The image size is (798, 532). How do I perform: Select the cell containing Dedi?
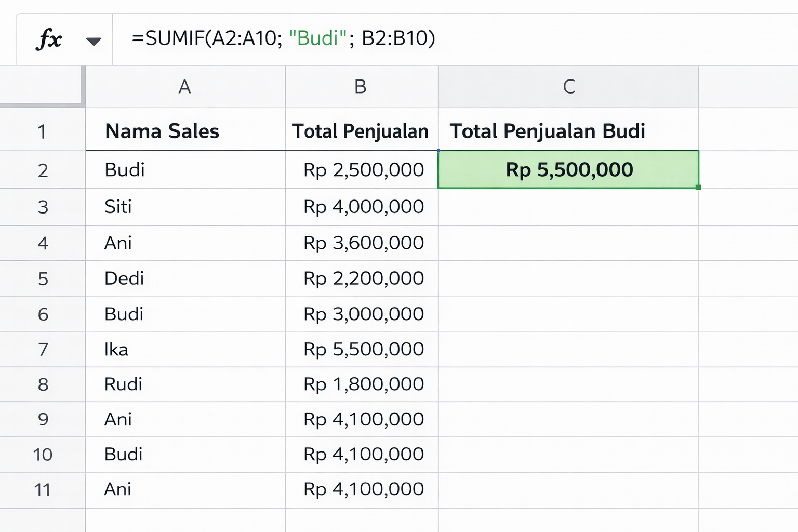(124, 278)
